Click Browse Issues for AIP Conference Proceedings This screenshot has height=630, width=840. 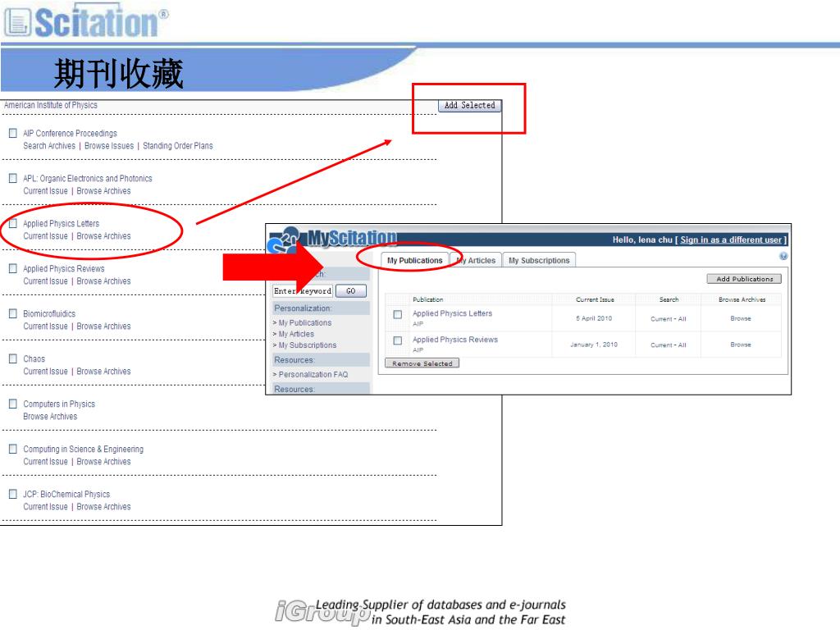(x=109, y=146)
